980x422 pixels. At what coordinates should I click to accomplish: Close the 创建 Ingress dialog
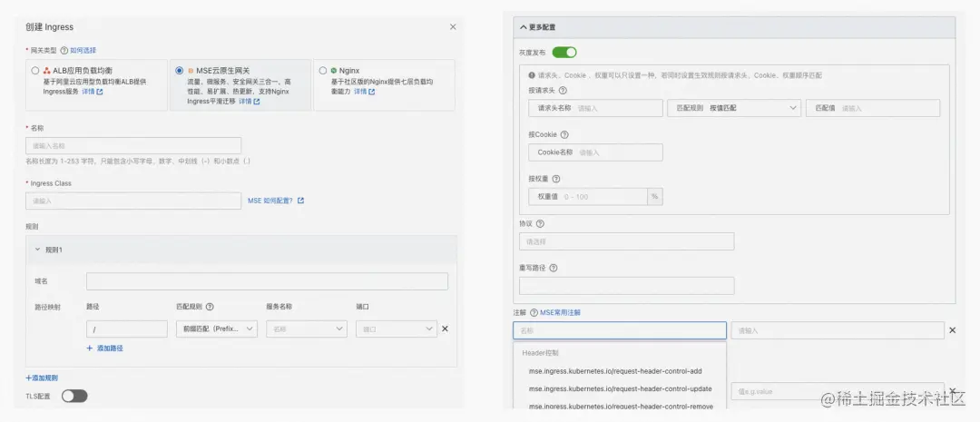[x=453, y=27]
